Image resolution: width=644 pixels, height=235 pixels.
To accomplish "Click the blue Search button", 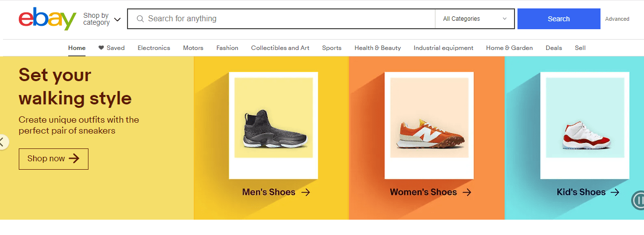I will click(x=558, y=19).
